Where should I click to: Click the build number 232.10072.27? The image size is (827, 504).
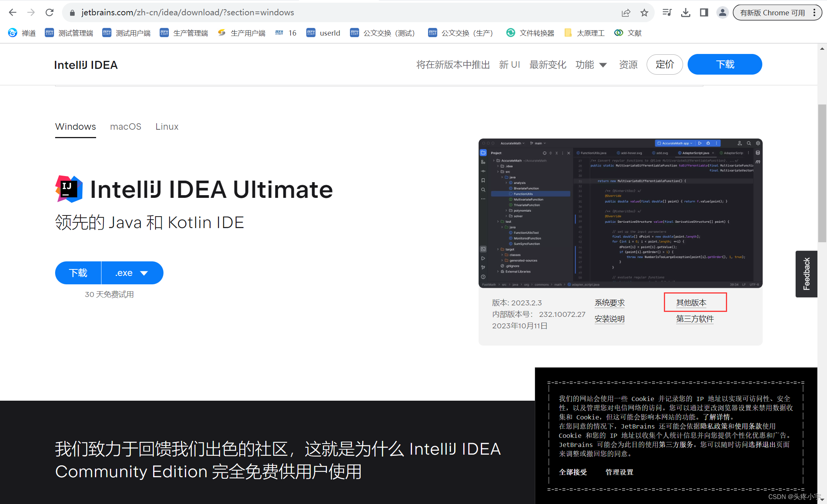point(562,314)
